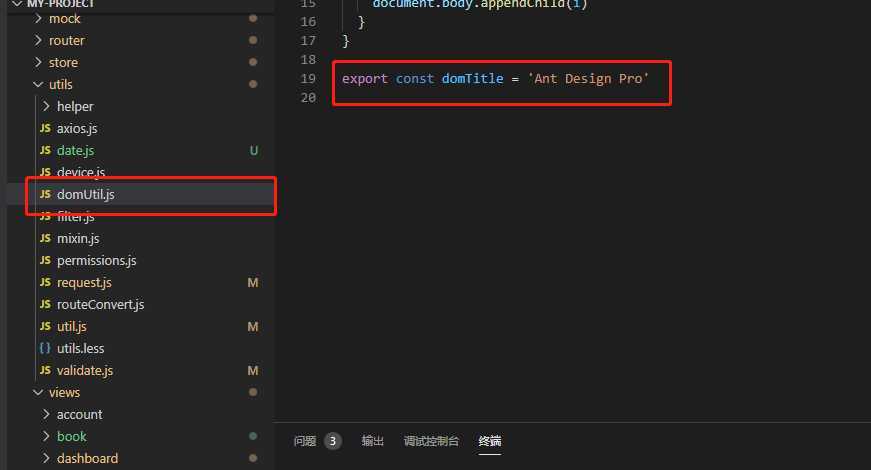Expand the dashboard folder
Screen dimensions: 871x470
[46, 458]
